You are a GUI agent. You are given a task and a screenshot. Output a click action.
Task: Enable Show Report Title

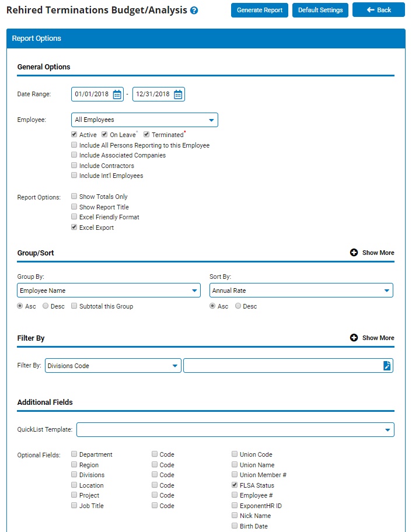(74, 206)
